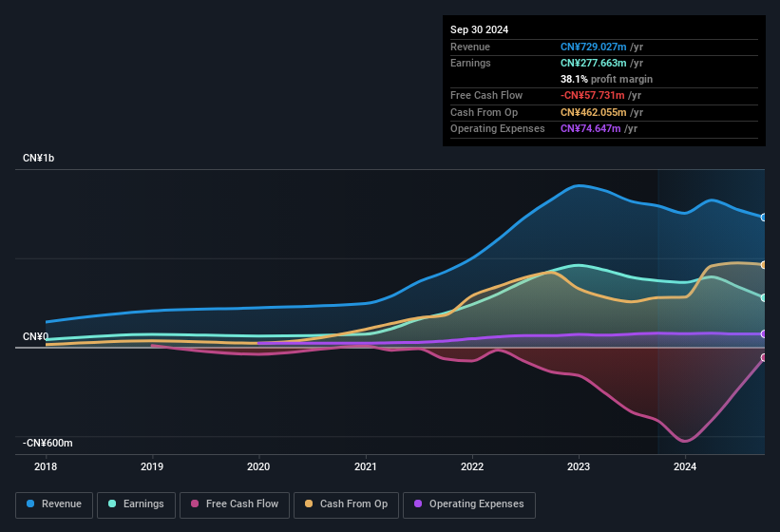This screenshot has width=780, height=532.
Task: Click the CN¥729.027m revenue value
Action: pos(593,47)
